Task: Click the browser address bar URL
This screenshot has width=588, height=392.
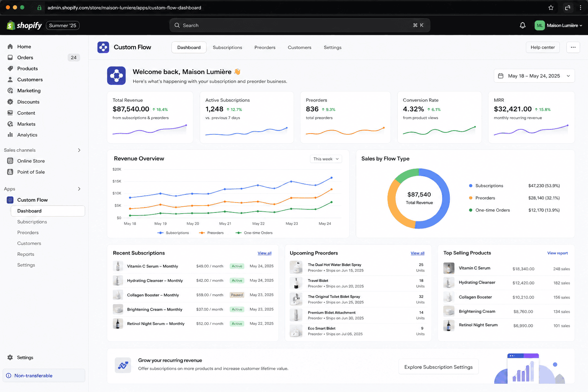Action: [124, 8]
